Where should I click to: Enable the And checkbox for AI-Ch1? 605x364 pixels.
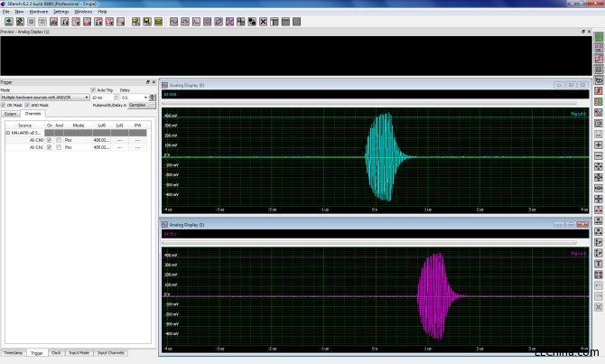pos(59,147)
